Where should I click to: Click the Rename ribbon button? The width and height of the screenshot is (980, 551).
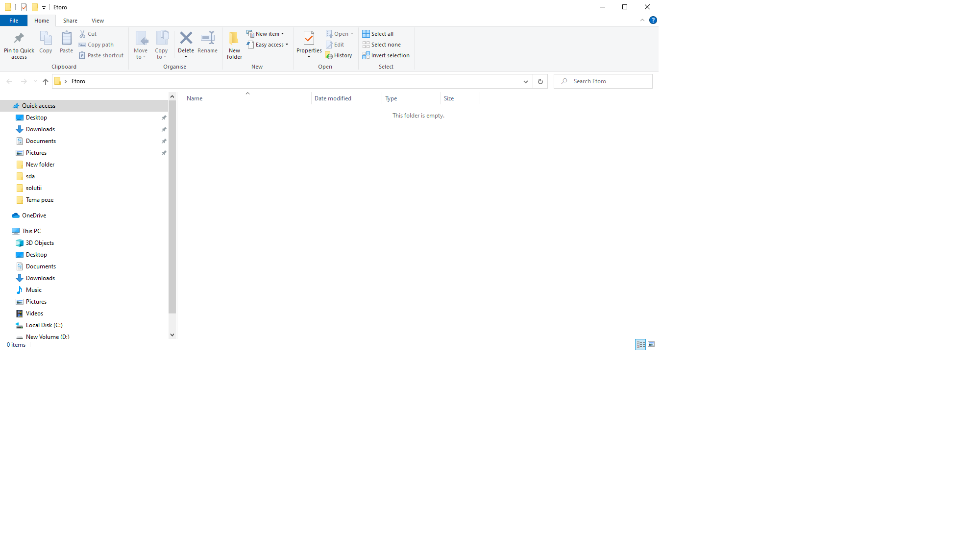(x=208, y=43)
